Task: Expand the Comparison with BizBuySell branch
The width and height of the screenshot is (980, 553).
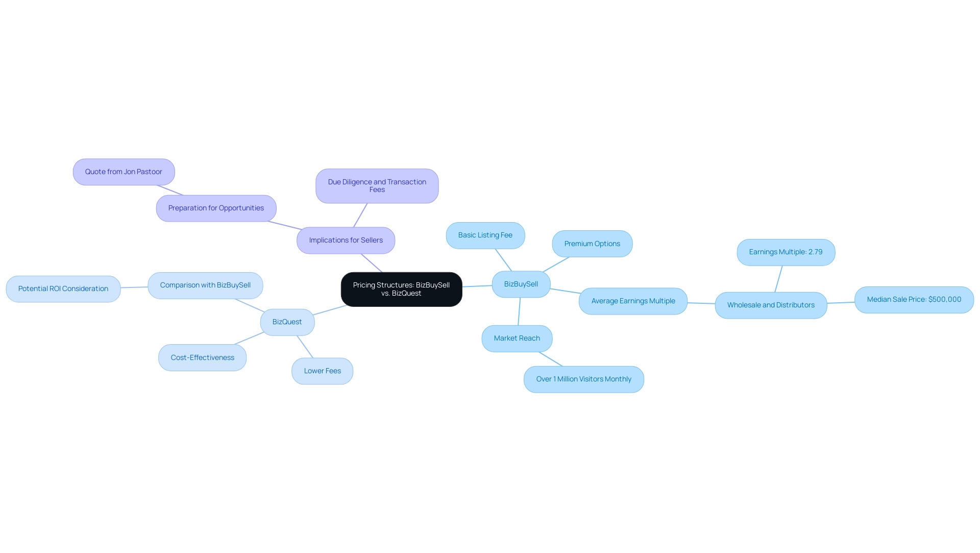Action: 205,285
